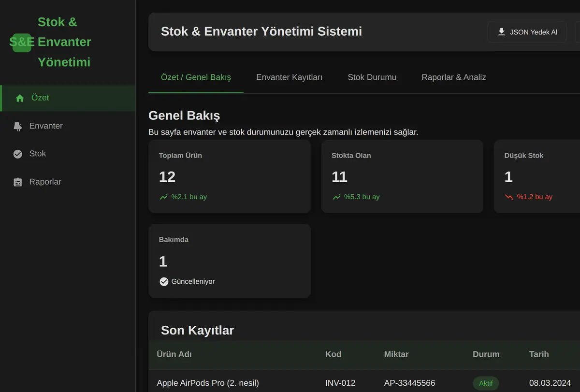Click the Tarih column header
Image resolution: width=580 pixels, height=392 pixels.
pos(539,354)
